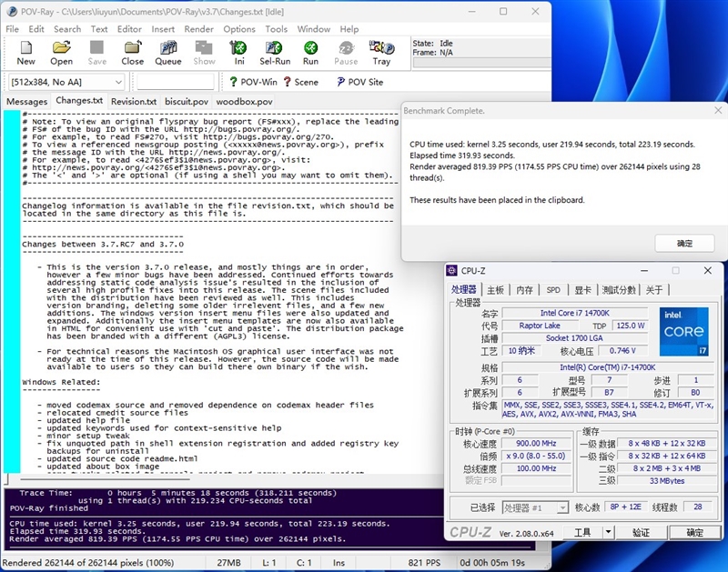
Task: Open the render resolution dropdown [512x384, No AA]
Action: pos(66,82)
